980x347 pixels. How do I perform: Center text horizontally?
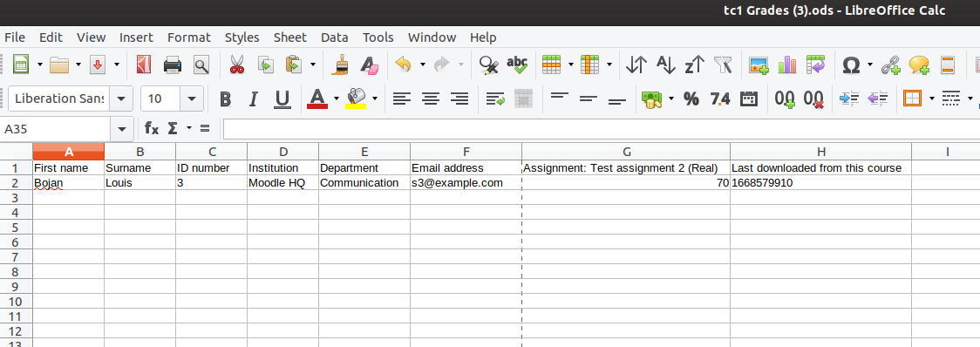point(430,99)
